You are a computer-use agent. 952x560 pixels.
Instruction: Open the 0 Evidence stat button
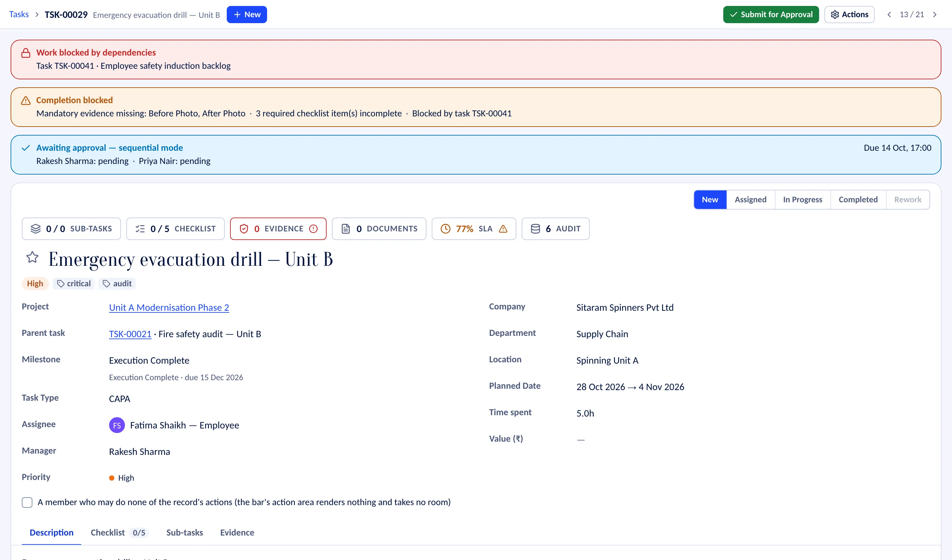point(278,229)
